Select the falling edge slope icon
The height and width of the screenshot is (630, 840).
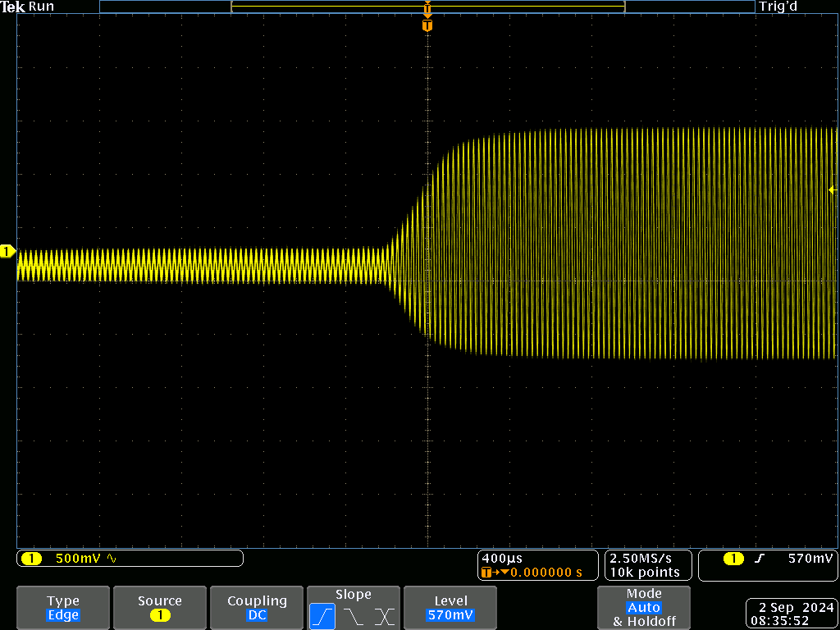(354, 616)
